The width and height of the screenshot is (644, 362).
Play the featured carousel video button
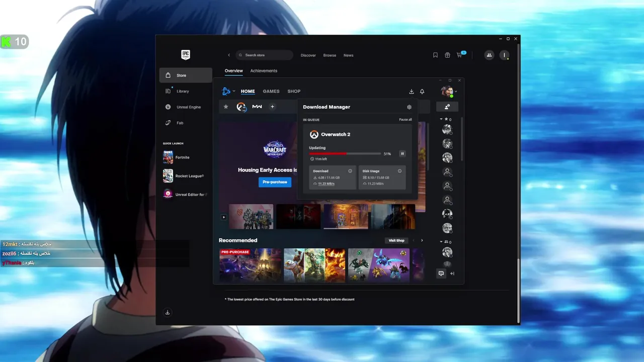(224, 217)
